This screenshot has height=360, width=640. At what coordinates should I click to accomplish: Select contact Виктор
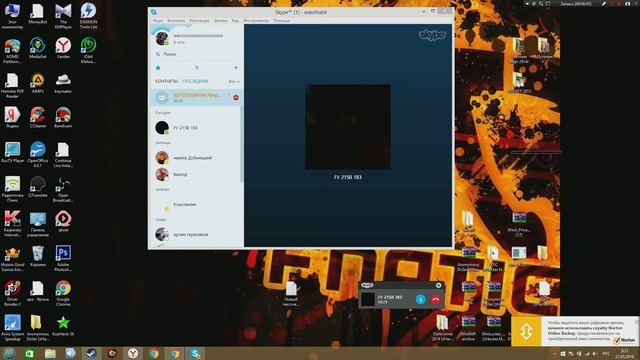tap(196, 174)
